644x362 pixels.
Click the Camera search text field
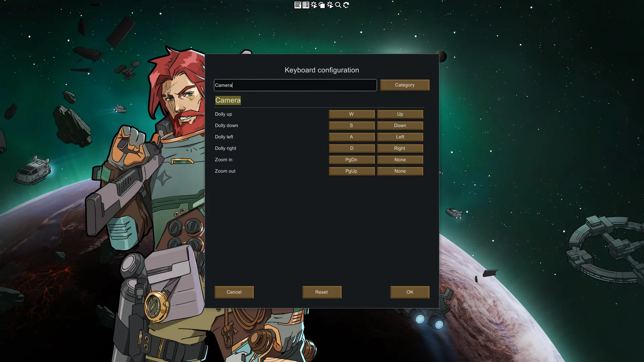click(295, 85)
